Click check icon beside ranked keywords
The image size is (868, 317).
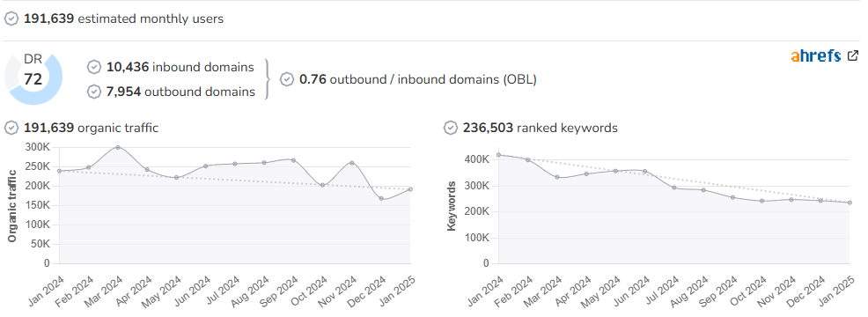[x=451, y=128]
